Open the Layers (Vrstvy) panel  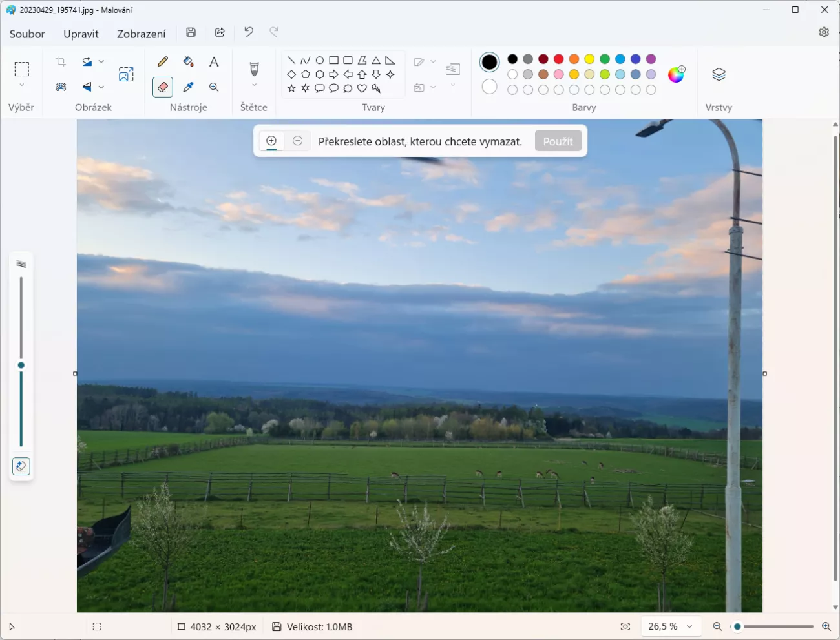(719, 74)
